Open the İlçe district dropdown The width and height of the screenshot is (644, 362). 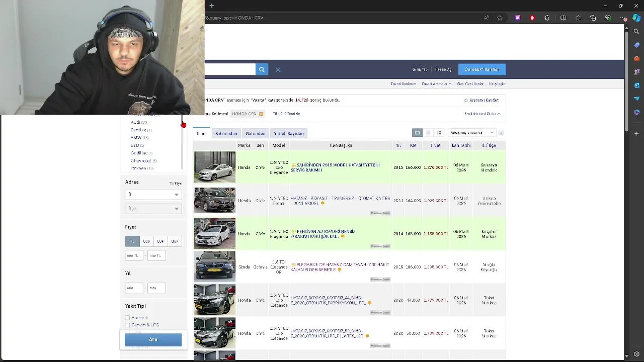click(153, 209)
